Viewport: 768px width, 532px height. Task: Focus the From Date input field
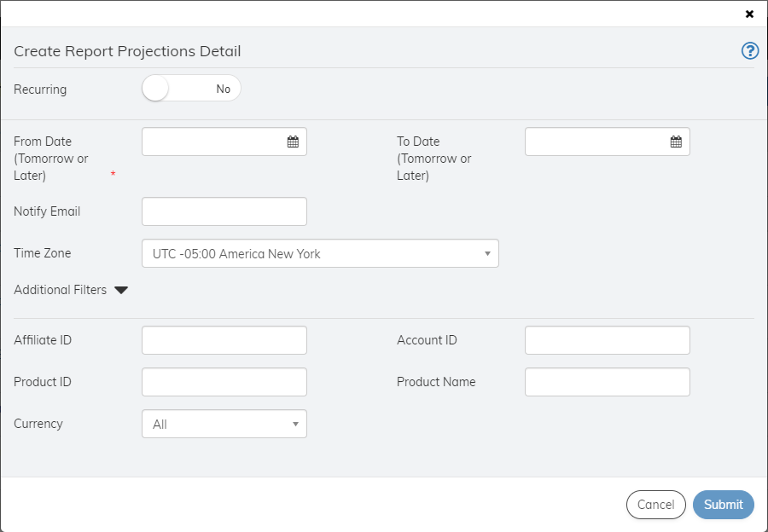click(x=224, y=142)
